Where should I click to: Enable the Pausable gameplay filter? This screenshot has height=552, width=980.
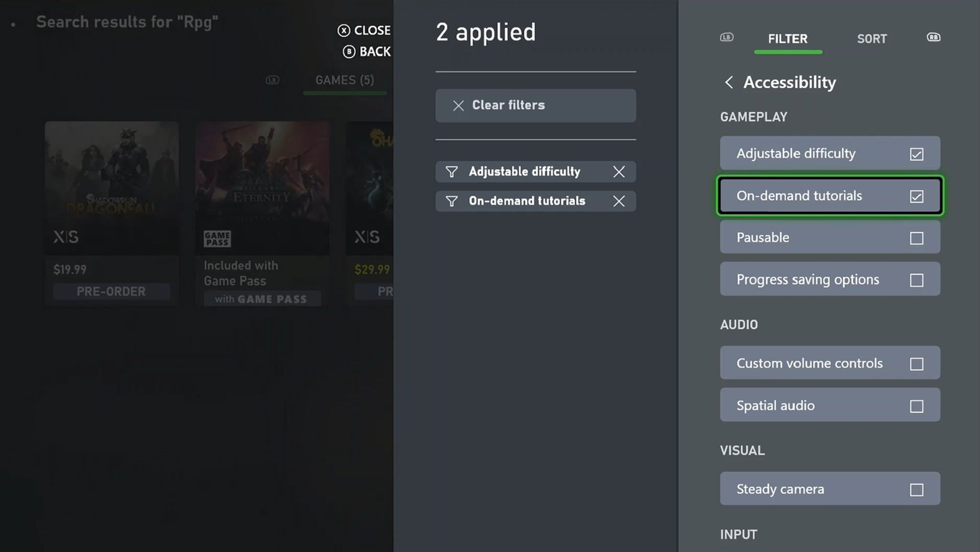click(916, 237)
